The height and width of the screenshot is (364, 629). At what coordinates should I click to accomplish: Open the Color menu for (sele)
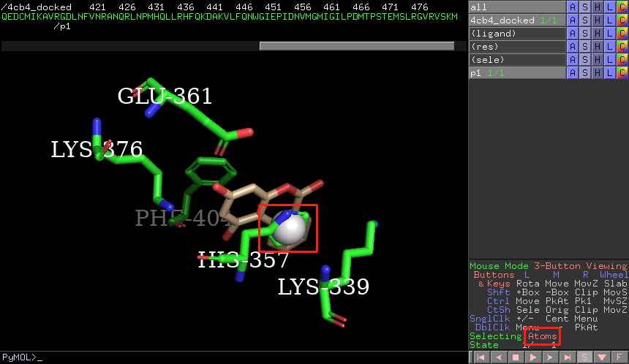click(622, 59)
